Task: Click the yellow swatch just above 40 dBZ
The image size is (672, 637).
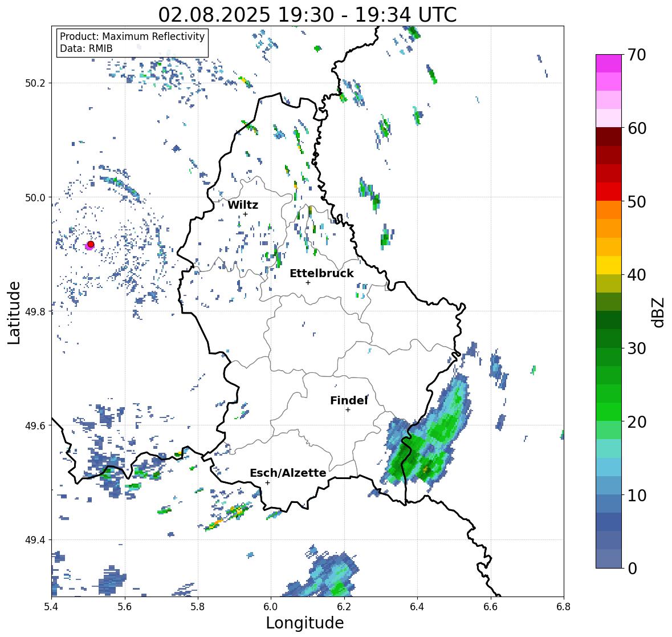Action: click(x=609, y=265)
